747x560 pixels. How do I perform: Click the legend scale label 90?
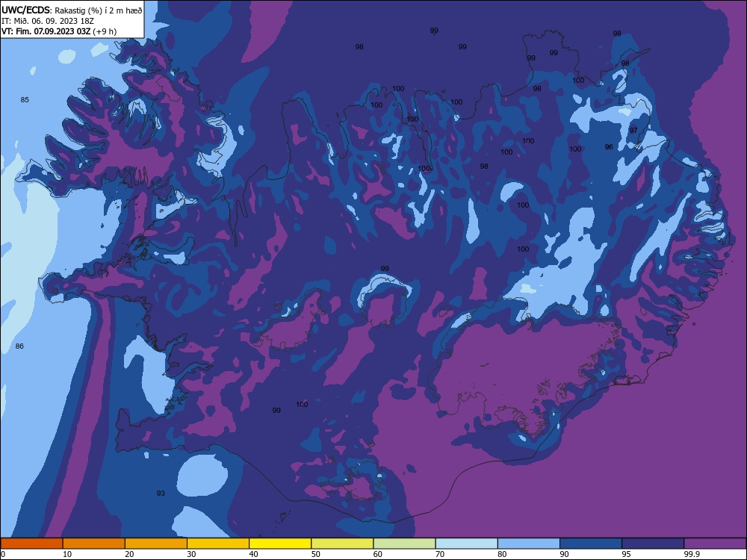[565, 554]
